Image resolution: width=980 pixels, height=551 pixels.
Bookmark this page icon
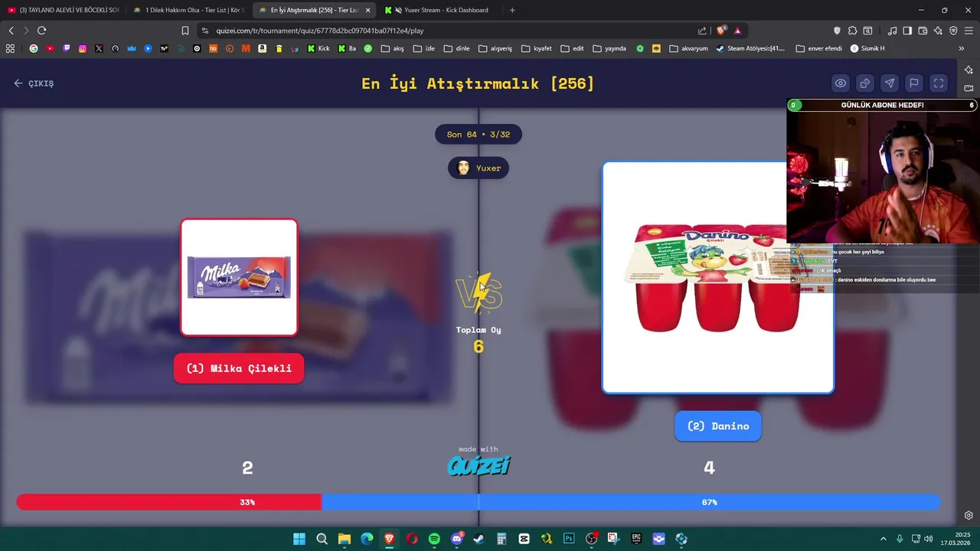(185, 31)
